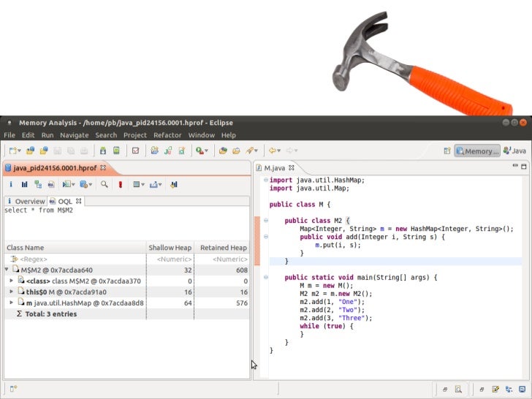This screenshot has width=532, height=399.
Task: Collapse the M$M2 @ 0x7acdaa640 tree row
Action: coord(7,270)
